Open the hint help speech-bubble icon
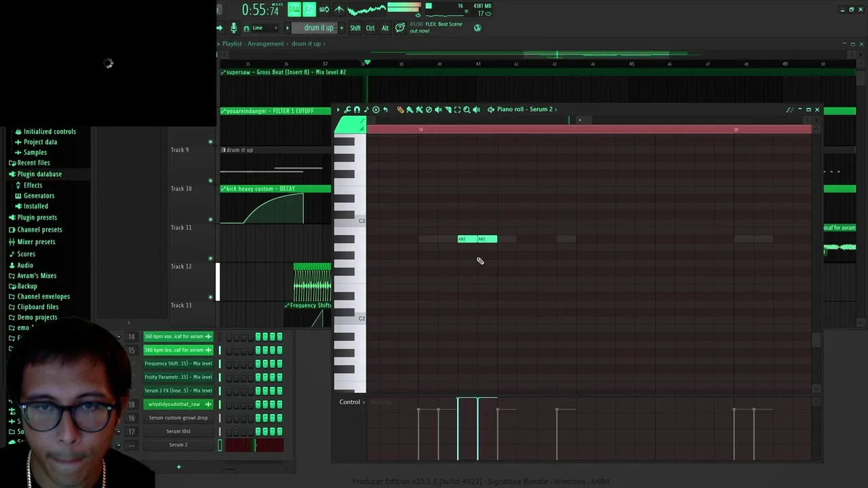This screenshot has height=488, width=868. (x=399, y=28)
